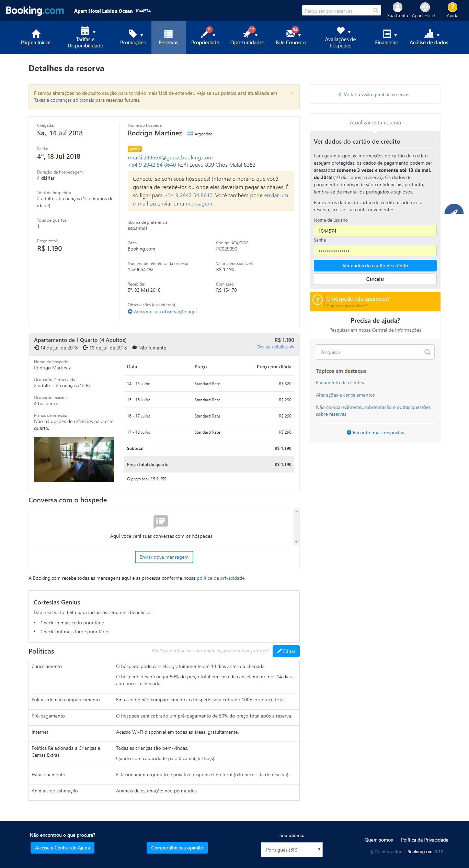Open 'política de privacidade' link
The height and width of the screenshot is (868, 469).
221,578
